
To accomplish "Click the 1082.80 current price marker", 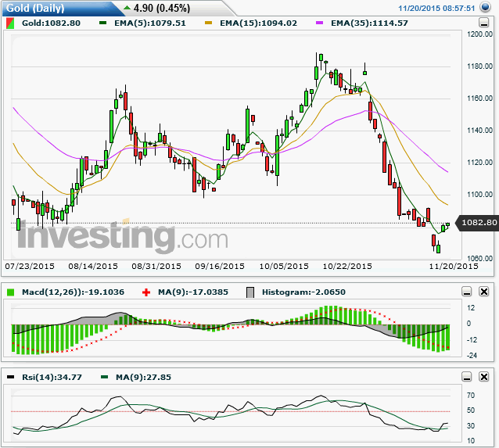I will pos(477,222).
